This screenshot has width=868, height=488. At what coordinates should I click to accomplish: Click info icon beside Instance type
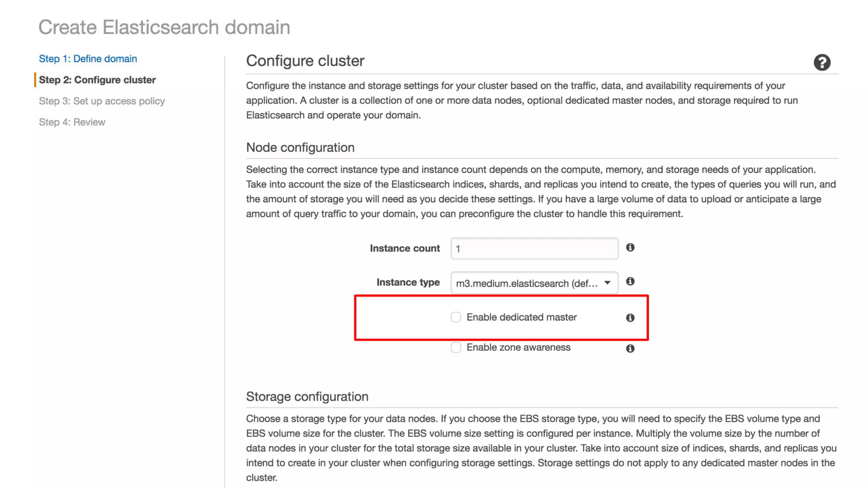click(630, 281)
